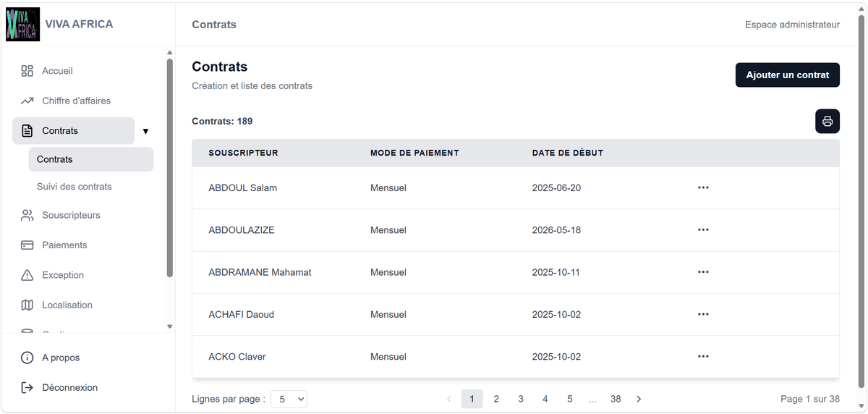Click the date 2025-10-11 cell

tap(556, 272)
